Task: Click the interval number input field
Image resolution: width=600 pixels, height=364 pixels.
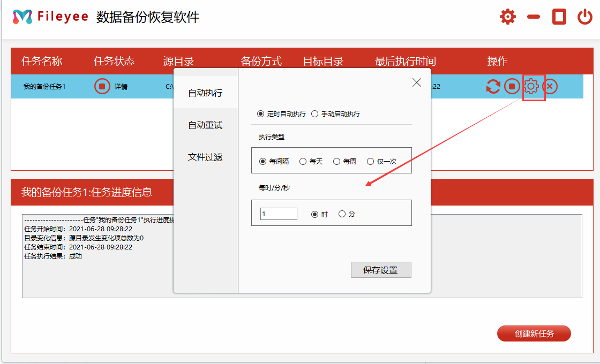Action: [279, 213]
